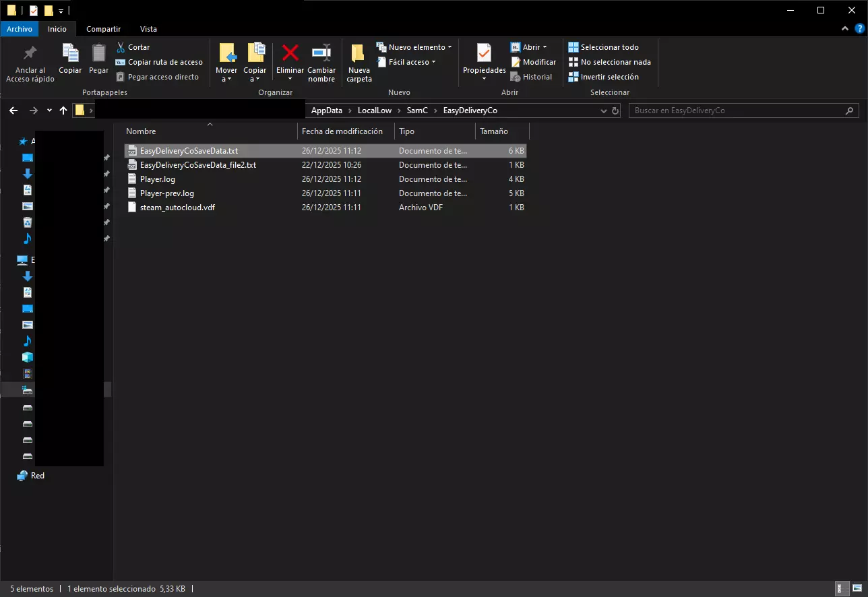This screenshot has width=868, height=597.
Task: Click the icon of steam_autocloud.vdf
Action: point(132,208)
